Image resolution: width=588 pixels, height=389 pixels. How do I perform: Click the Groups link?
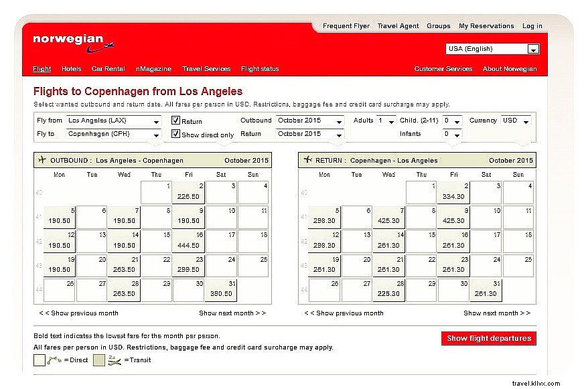tap(439, 26)
